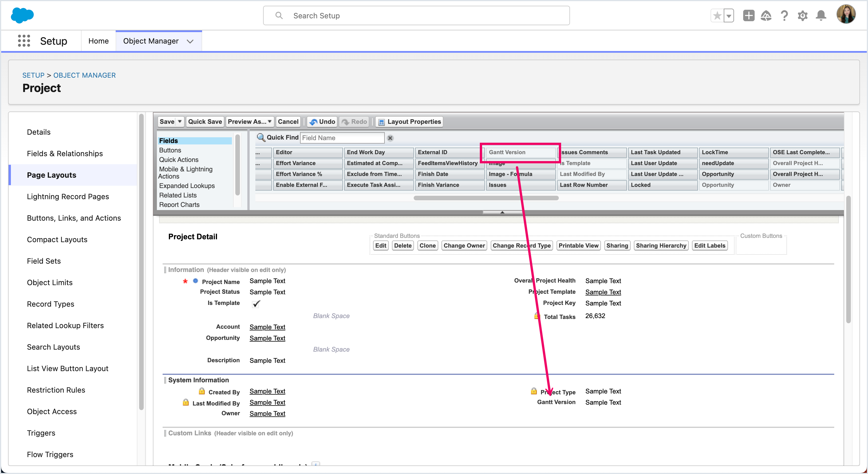Open Details in the sidebar
Screen dimensions: 868x474
[x=39, y=132]
